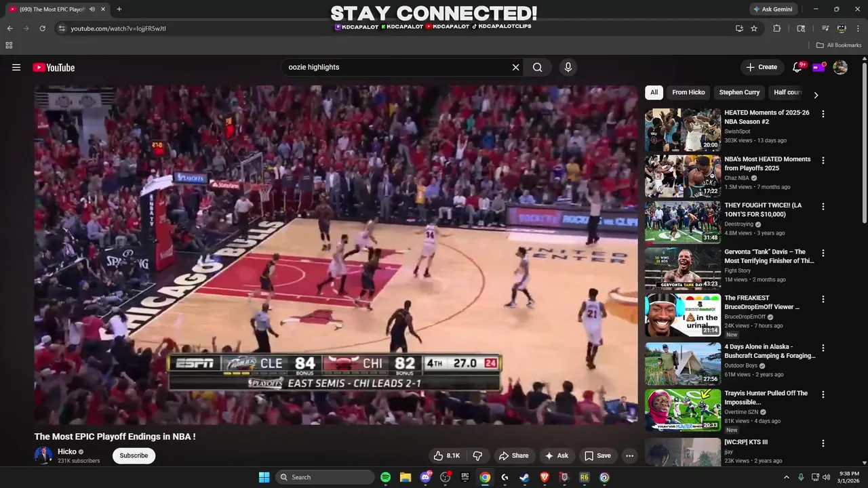Viewport: 868px width, 488px height.
Task: Dislike the video with thumbs down
Action: 477,455
